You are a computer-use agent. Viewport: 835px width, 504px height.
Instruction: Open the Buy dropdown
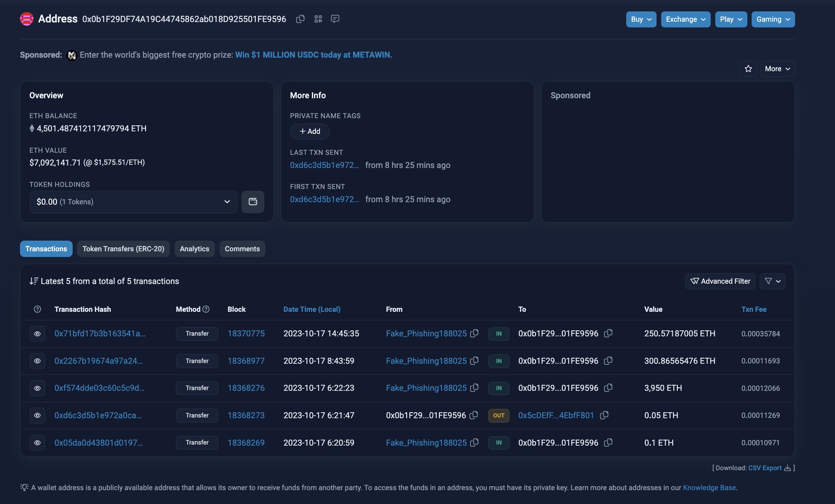pos(641,19)
